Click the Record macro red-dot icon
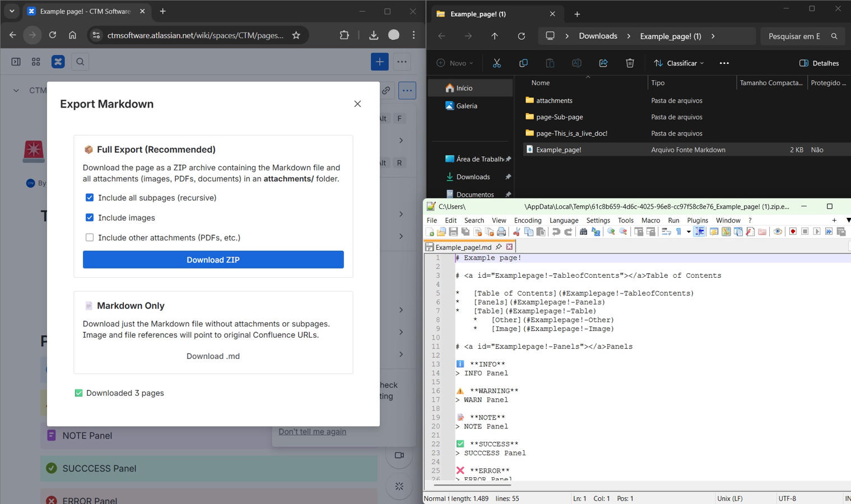This screenshot has height=504, width=851. (x=793, y=232)
